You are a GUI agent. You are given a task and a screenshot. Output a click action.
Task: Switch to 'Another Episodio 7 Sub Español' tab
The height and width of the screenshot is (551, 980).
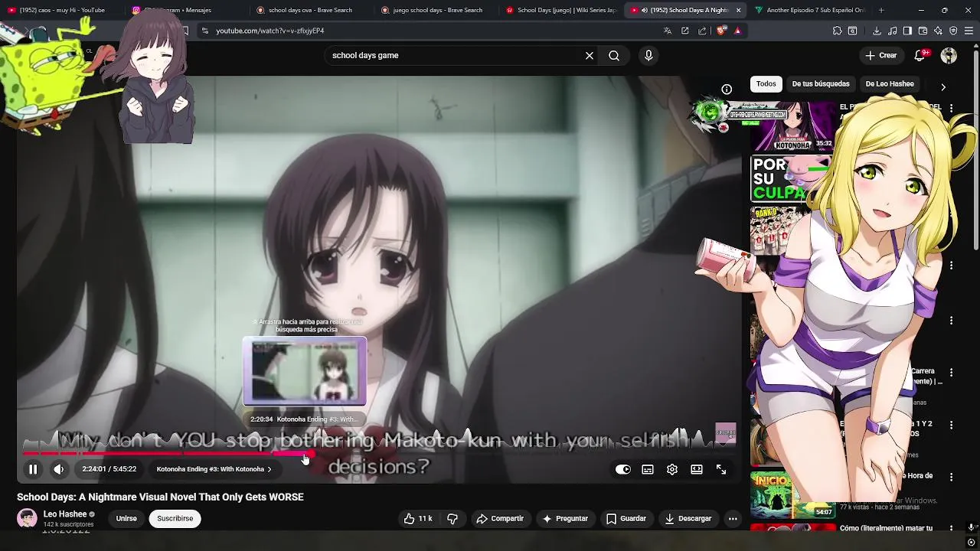[810, 10]
